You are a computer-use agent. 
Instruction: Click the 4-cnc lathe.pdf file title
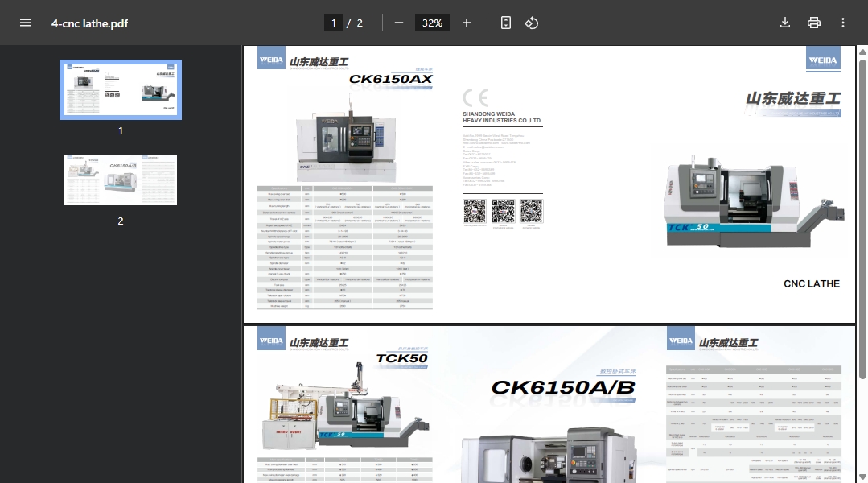coord(89,23)
